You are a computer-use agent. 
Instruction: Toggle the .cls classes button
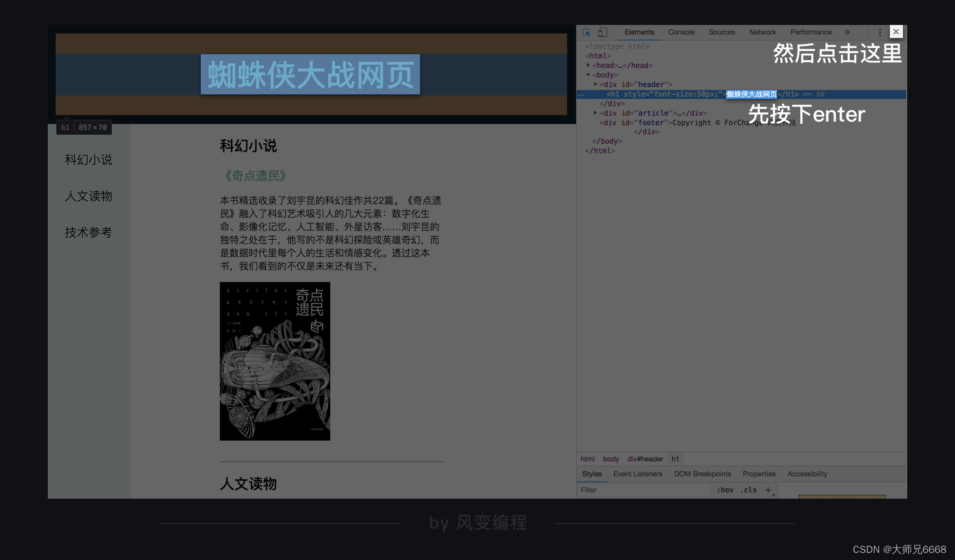click(x=748, y=490)
